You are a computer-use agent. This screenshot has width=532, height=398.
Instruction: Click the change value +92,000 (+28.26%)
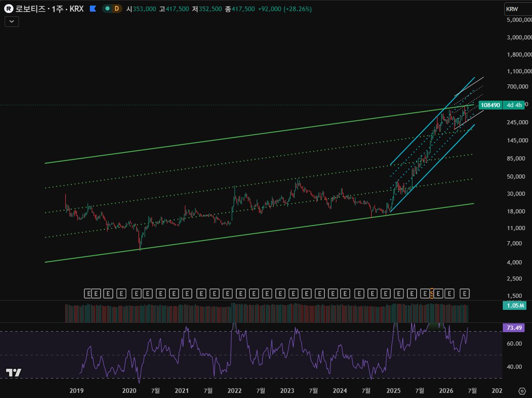coord(285,9)
